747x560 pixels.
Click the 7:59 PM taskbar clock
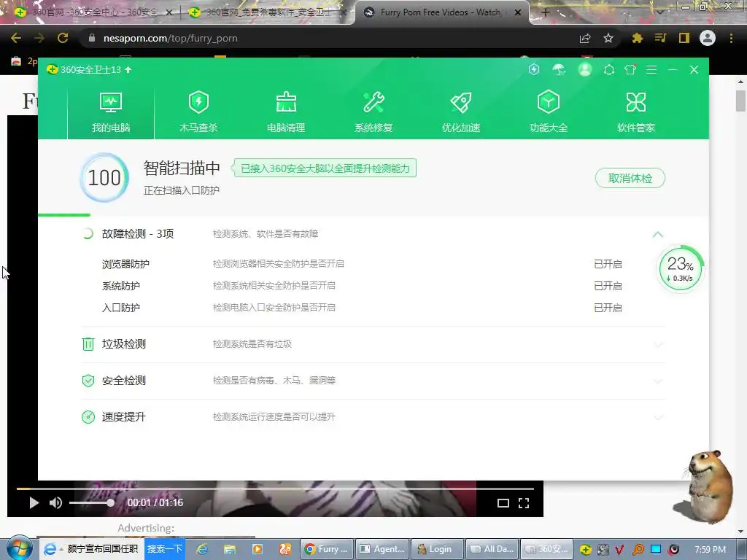coord(710,549)
